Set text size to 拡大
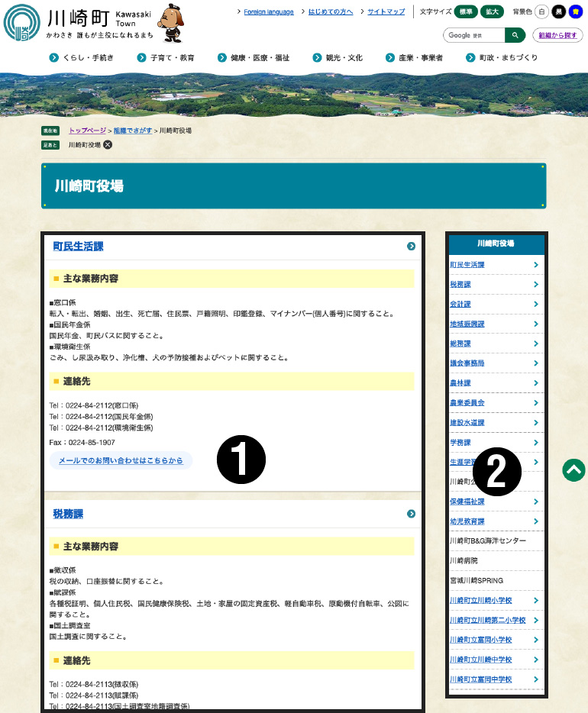Screen dimensions: 588x713 [x=492, y=11]
